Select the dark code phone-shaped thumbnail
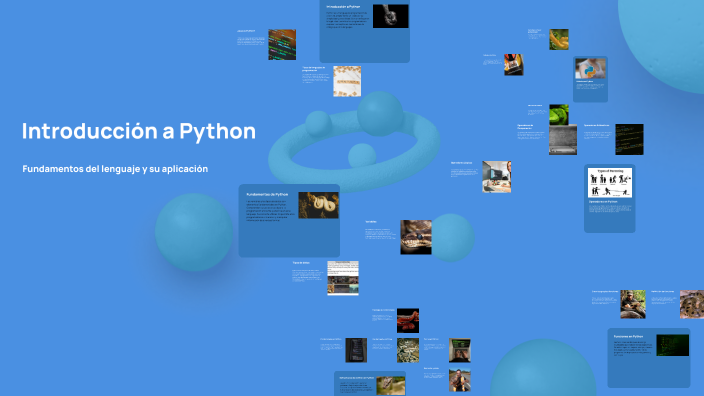Screen dimensions: 704x396 [356, 350]
